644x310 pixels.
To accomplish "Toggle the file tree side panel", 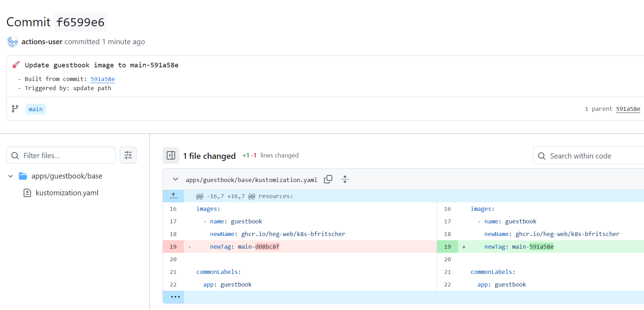I will [171, 155].
